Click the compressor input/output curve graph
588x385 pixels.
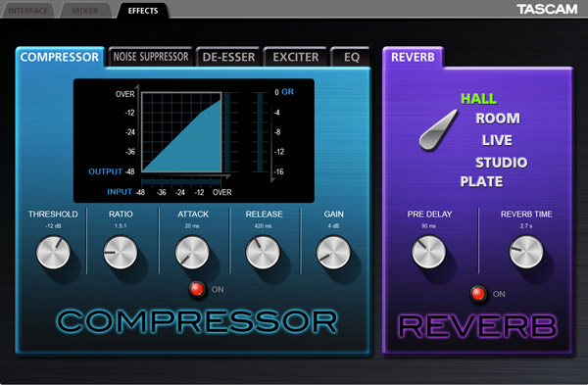tap(181, 132)
